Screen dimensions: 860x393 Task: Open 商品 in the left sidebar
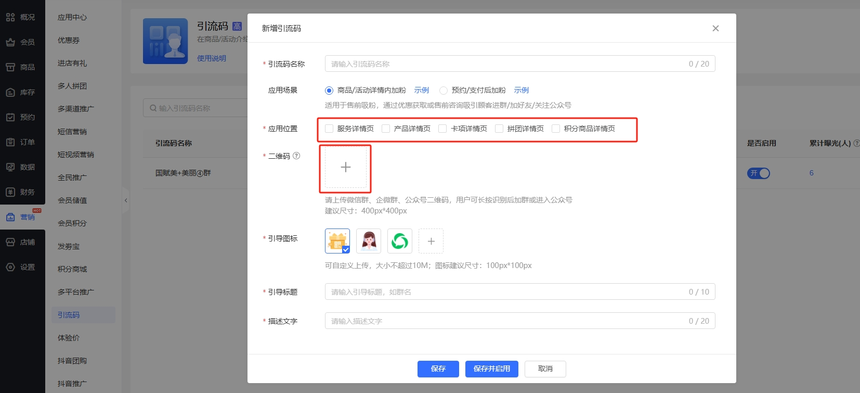[21, 67]
